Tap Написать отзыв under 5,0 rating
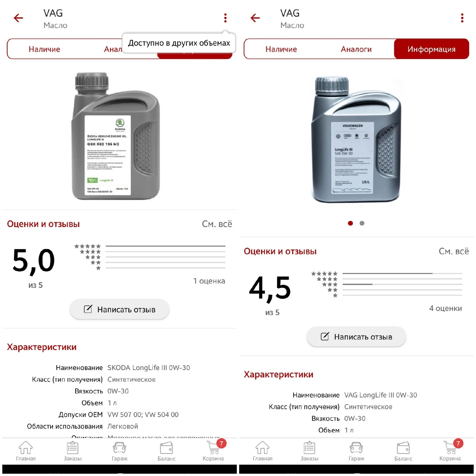Screen dimensions: 476x476 [119, 309]
